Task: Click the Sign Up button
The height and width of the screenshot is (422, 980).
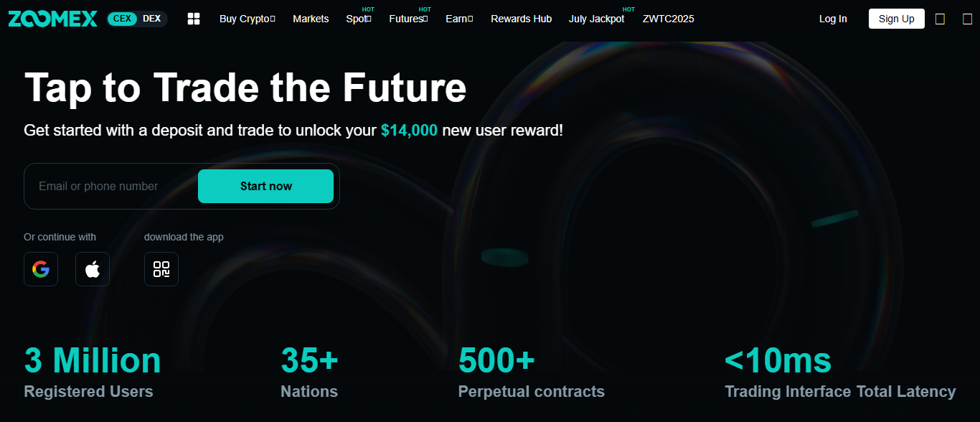Action: (896, 19)
